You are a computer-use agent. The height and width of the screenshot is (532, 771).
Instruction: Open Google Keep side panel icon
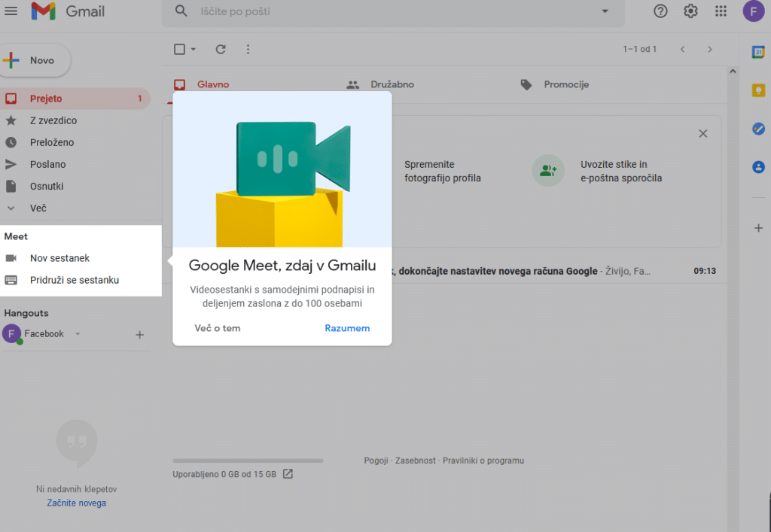pos(758,90)
